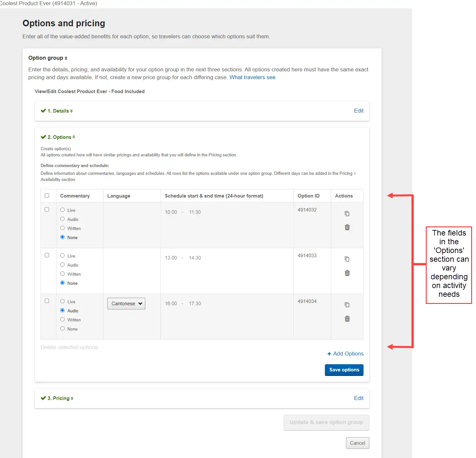Click the Option ID 4914032 text
Screen dimensions: 476x458
point(307,210)
